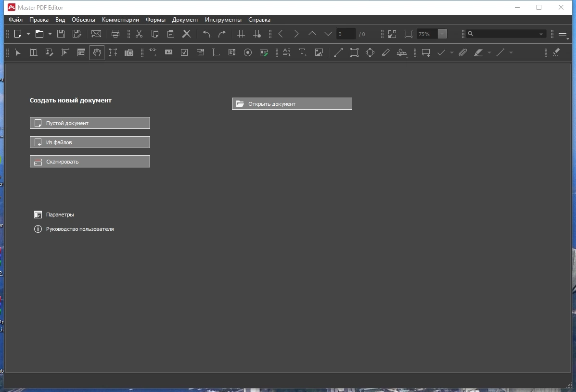Click the text highlight marker tool
576x392 pixels.
478,52
